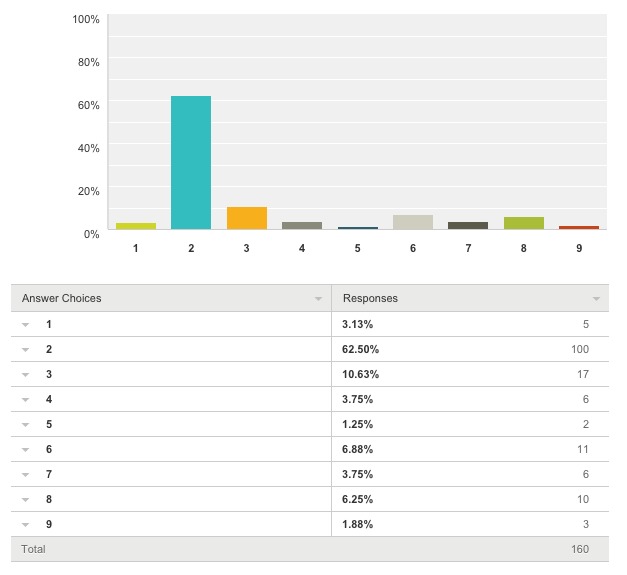
Task: Sort by Answer Choices column dropdown arrow
Action: (x=318, y=299)
